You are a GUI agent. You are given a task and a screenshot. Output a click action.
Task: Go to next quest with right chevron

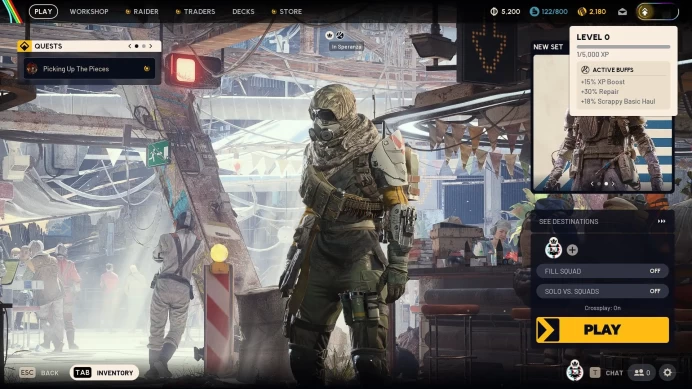tap(150, 46)
